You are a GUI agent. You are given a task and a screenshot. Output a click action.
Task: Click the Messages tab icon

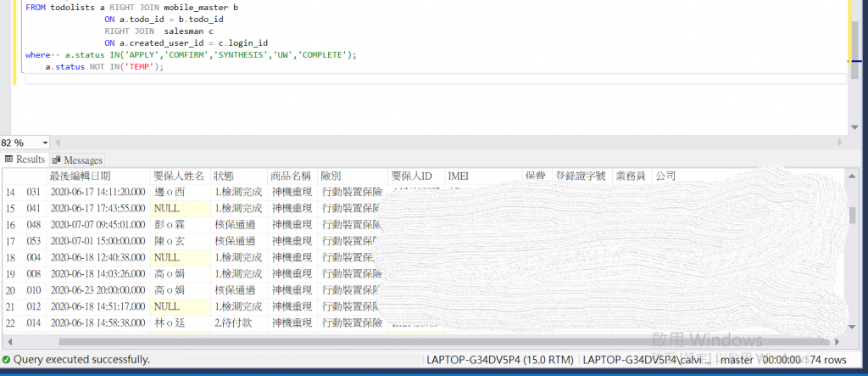pyautogui.click(x=57, y=160)
